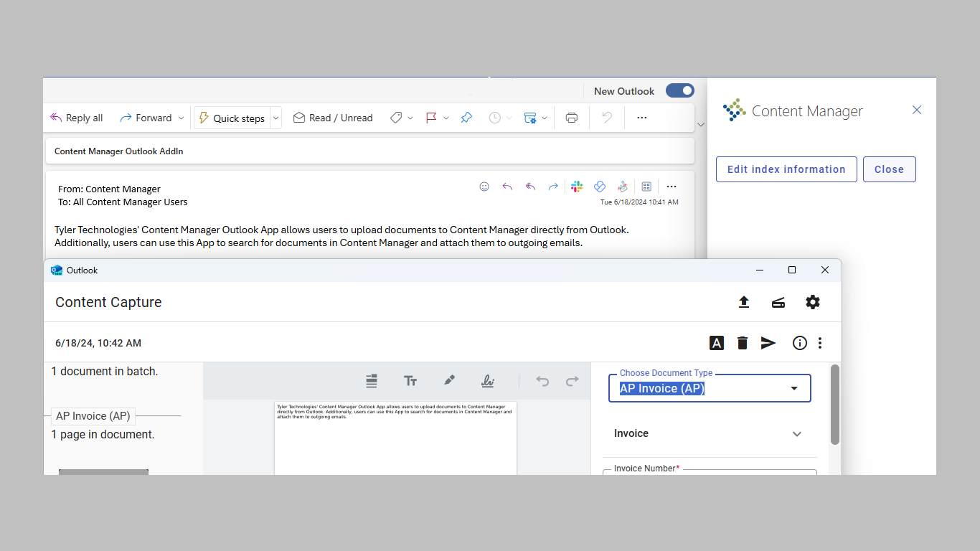Forward the email from the toolbar
The height and width of the screenshot is (551, 980).
pyautogui.click(x=146, y=118)
